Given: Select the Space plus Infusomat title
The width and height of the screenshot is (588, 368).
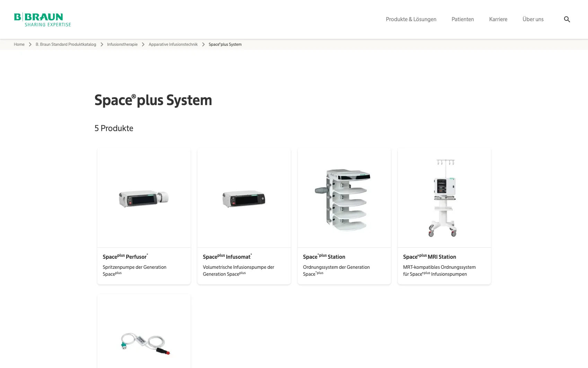Looking at the screenshot, I should [x=227, y=257].
